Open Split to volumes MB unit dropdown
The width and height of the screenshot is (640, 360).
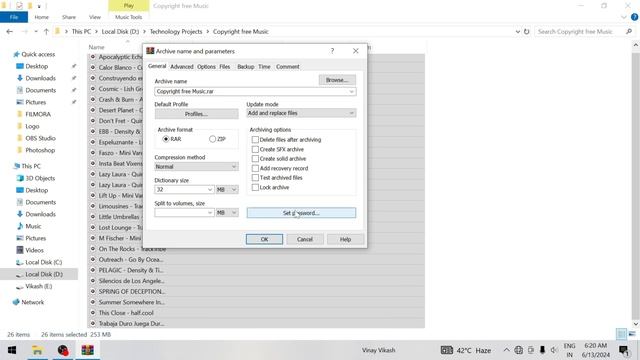click(234, 213)
